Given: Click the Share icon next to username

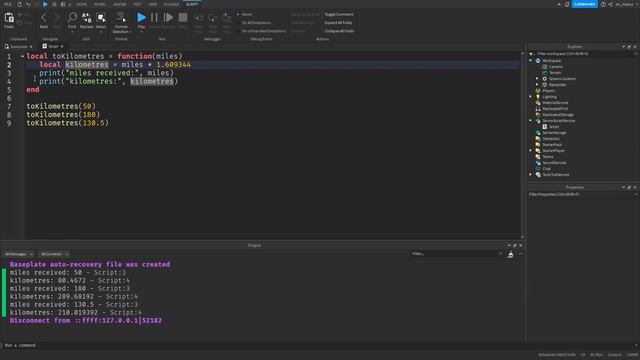Looking at the screenshot, I should click(x=611, y=4).
